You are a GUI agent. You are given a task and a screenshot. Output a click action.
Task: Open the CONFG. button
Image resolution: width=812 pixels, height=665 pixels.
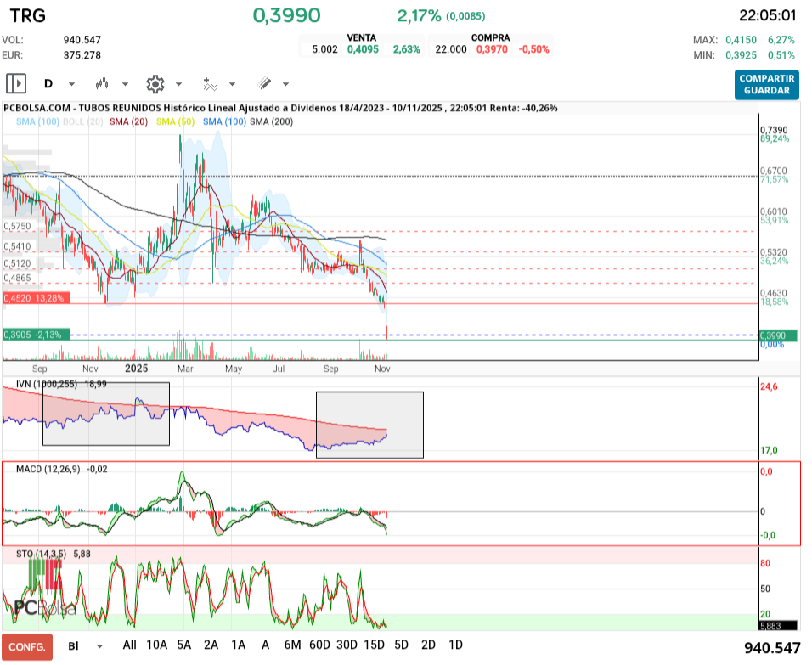pos(27,646)
